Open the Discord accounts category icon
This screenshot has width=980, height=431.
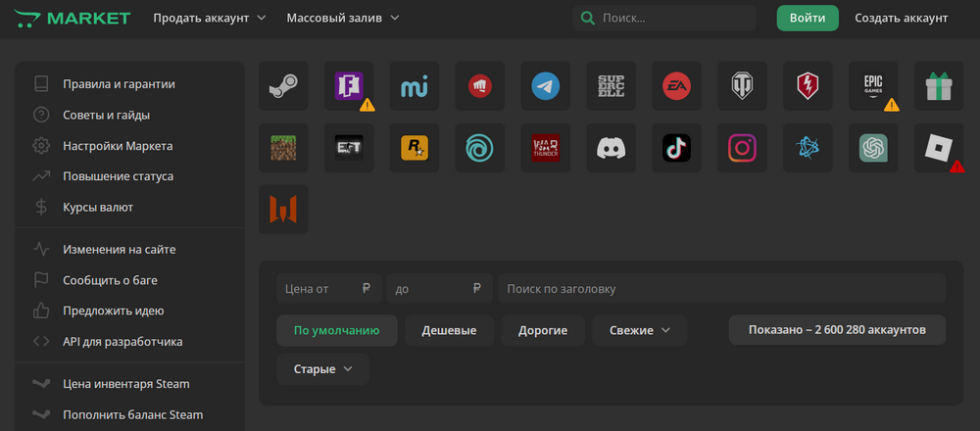click(x=611, y=148)
